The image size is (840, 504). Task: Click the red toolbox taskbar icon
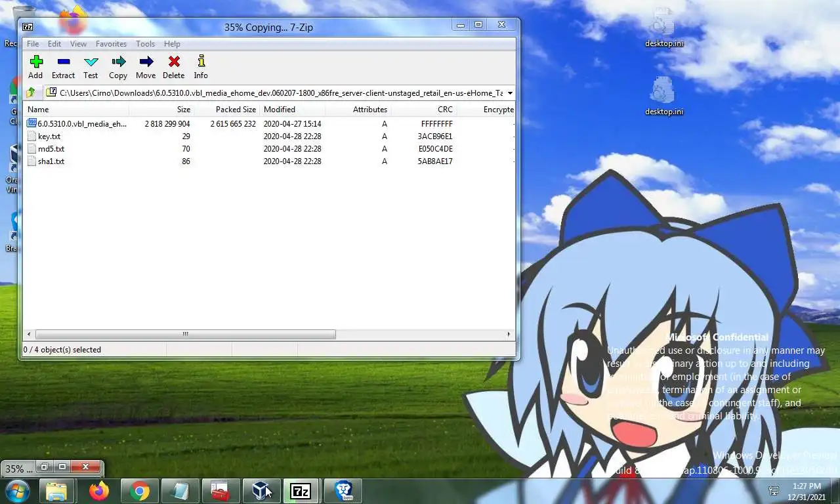[220, 491]
